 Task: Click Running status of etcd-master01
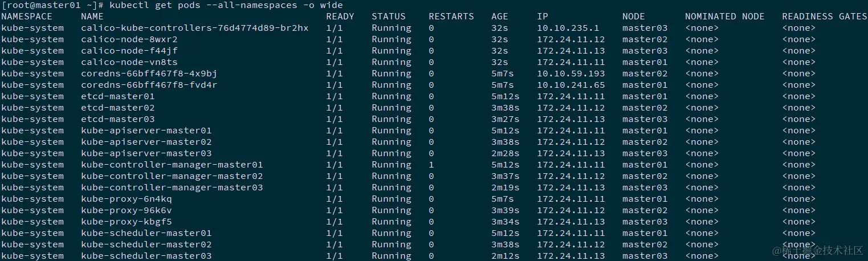point(392,96)
